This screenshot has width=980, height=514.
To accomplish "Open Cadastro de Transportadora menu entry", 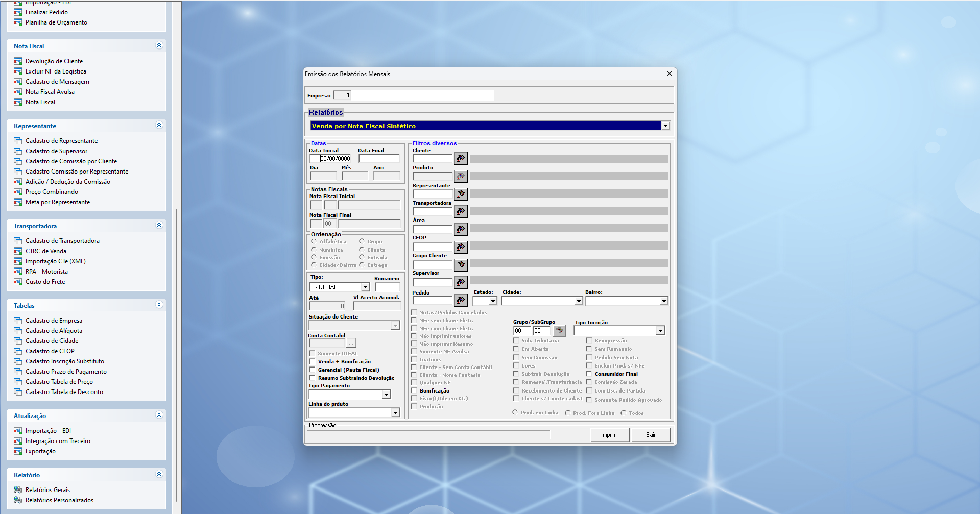I will click(62, 241).
